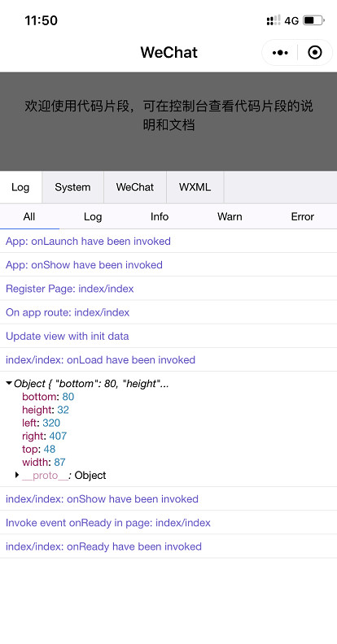This screenshot has height=644, width=337.
Task: Filter console by Log level
Action: pyautogui.click(x=93, y=216)
